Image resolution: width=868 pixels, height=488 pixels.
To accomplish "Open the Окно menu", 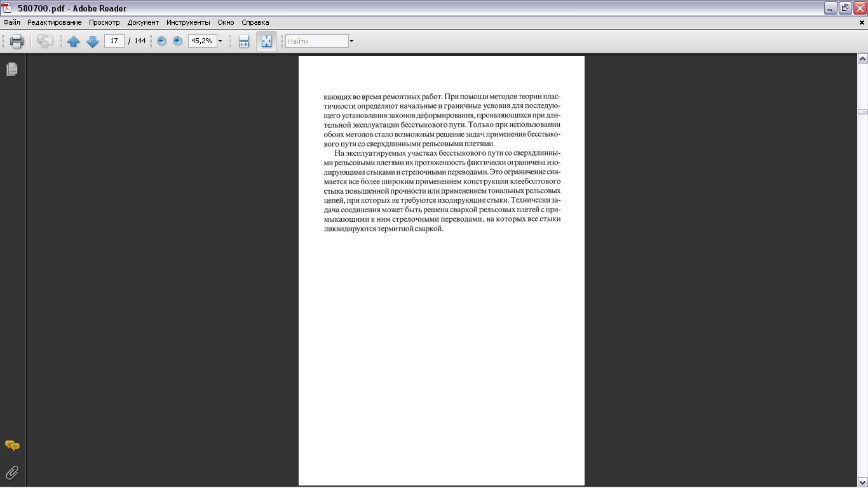I will point(226,22).
